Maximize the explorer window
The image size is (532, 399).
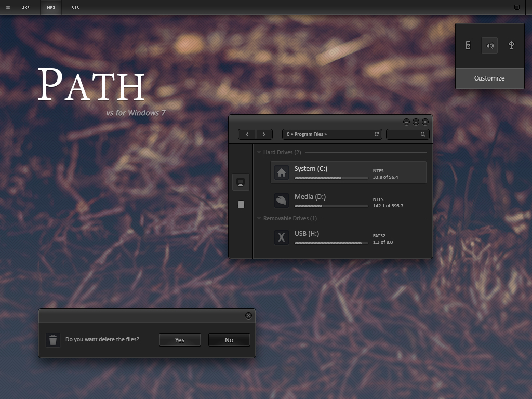pos(416,122)
